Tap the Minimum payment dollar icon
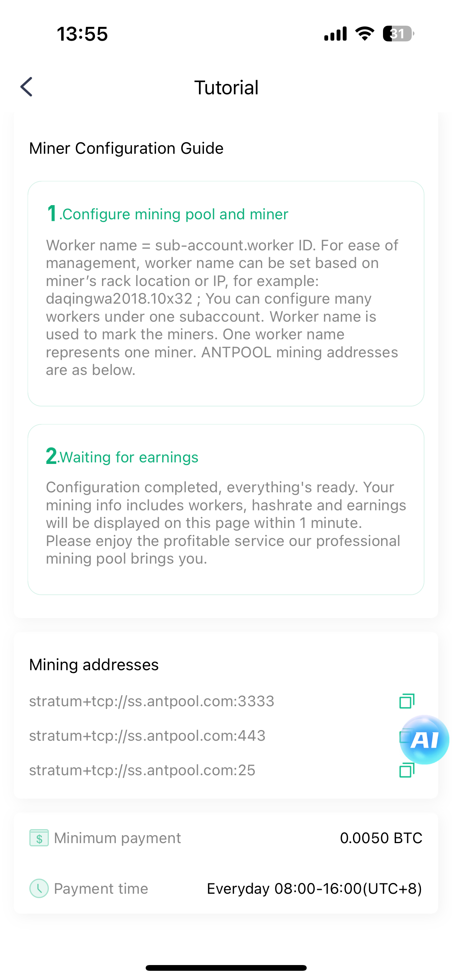Image resolution: width=452 pixels, height=980 pixels. click(39, 838)
